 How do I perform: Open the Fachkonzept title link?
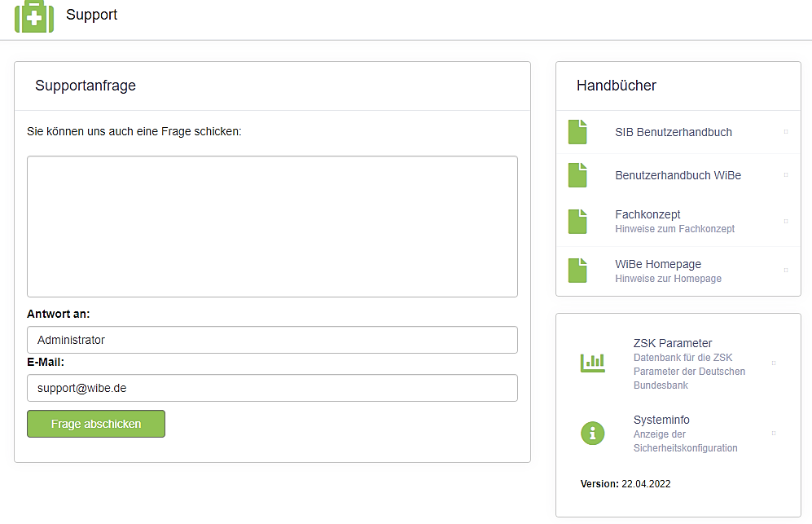click(647, 214)
